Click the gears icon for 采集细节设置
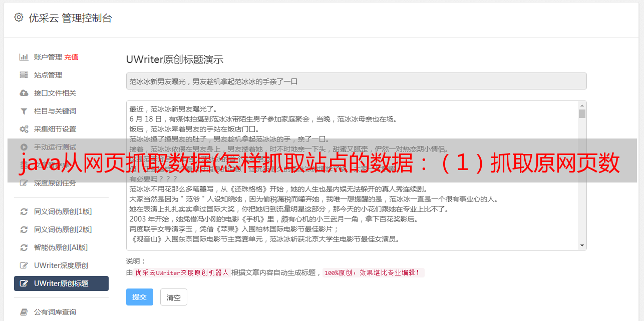This screenshot has width=644, height=321. 24,129
